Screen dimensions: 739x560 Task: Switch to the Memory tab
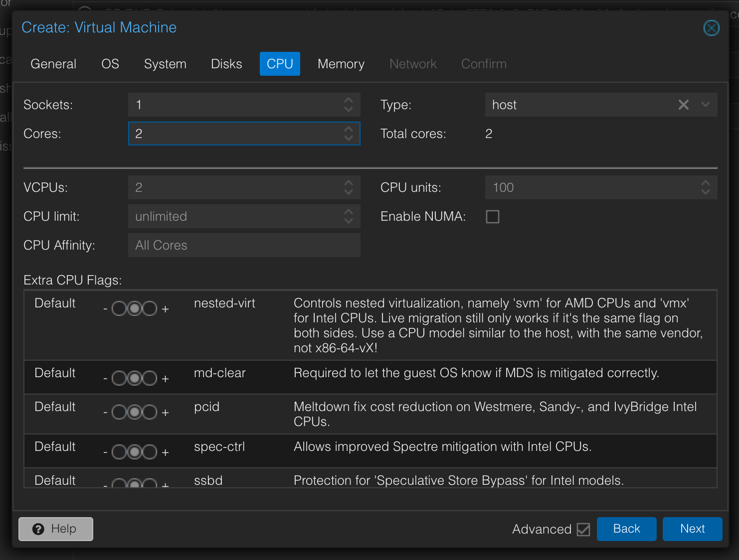pyautogui.click(x=341, y=64)
